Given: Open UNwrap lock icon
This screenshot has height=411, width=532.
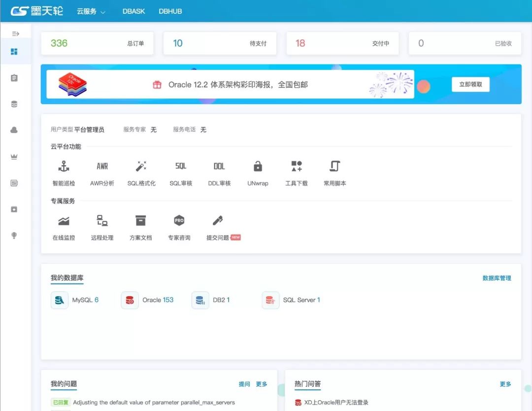Looking at the screenshot, I should point(258,166).
